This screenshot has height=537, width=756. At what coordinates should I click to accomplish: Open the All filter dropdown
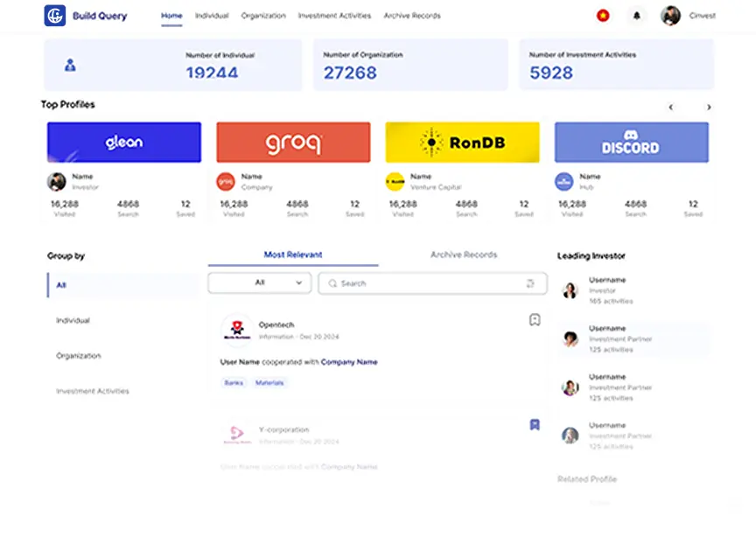259,283
